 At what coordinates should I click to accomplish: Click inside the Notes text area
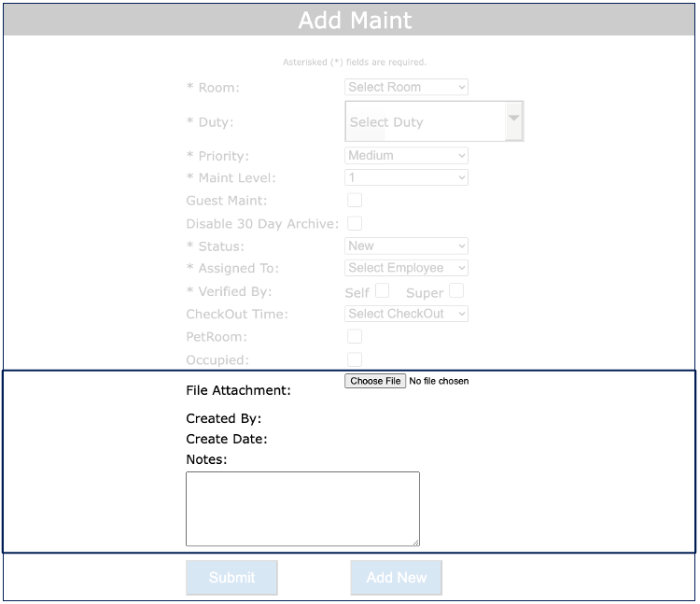(x=302, y=508)
